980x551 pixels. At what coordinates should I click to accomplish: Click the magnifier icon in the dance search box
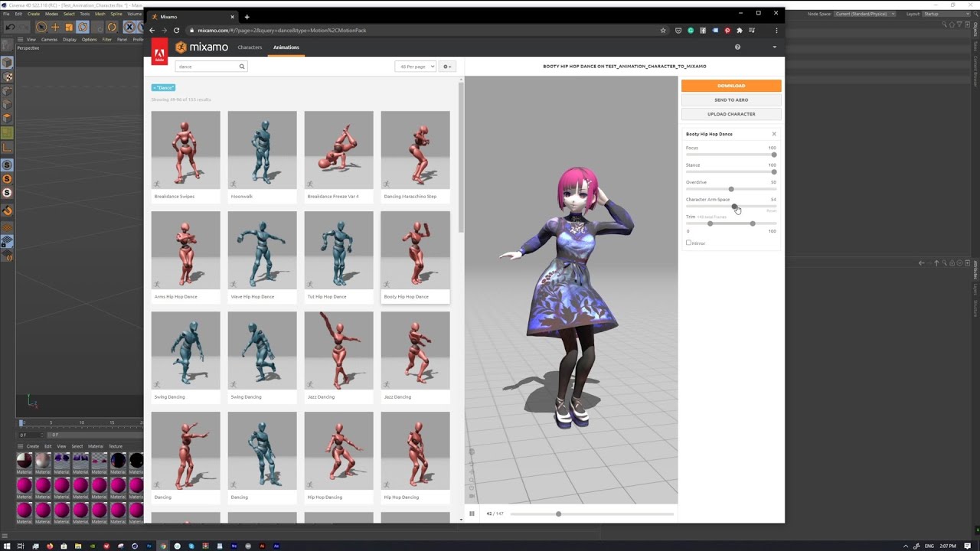click(242, 67)
